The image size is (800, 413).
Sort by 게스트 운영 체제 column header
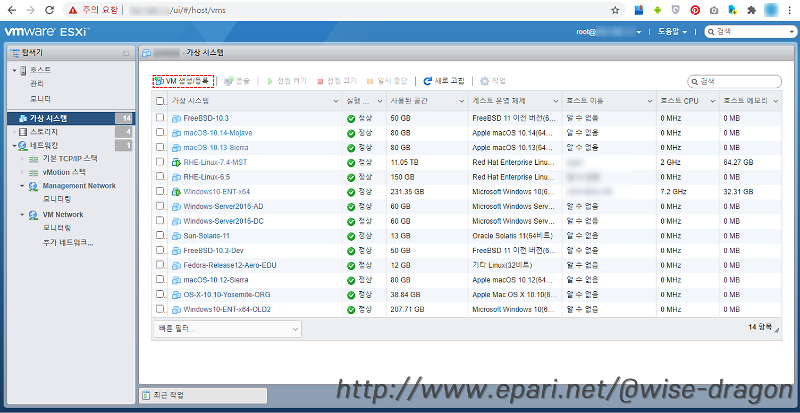coord(499,101)
